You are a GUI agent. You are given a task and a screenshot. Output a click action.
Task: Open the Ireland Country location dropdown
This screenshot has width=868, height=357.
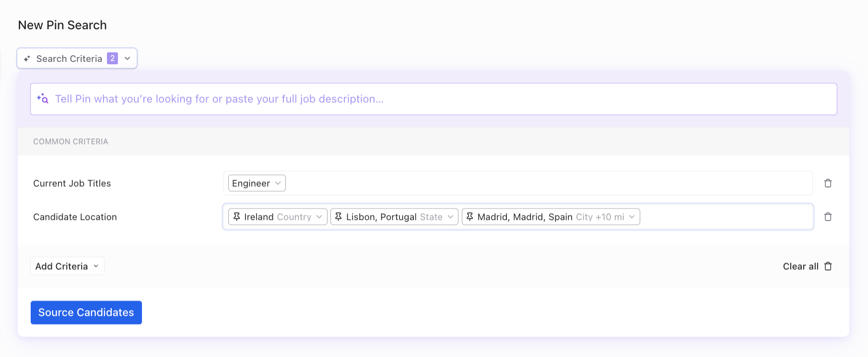tap(319, 217)
